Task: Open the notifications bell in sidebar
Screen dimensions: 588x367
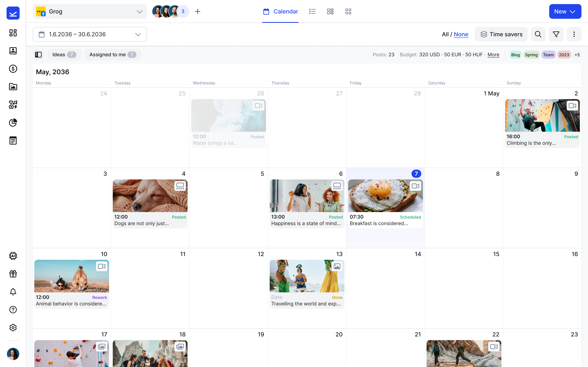Action: pos(13,292)
